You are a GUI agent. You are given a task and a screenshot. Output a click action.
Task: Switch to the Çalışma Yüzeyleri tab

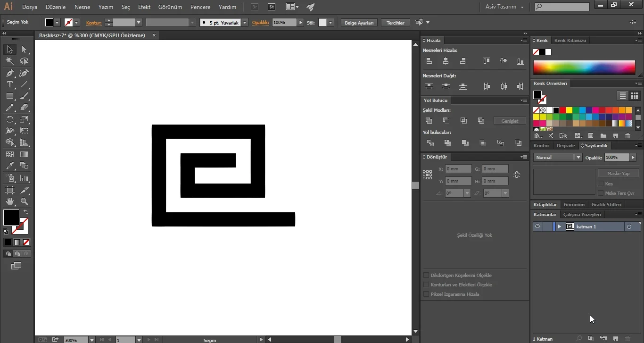582,215
